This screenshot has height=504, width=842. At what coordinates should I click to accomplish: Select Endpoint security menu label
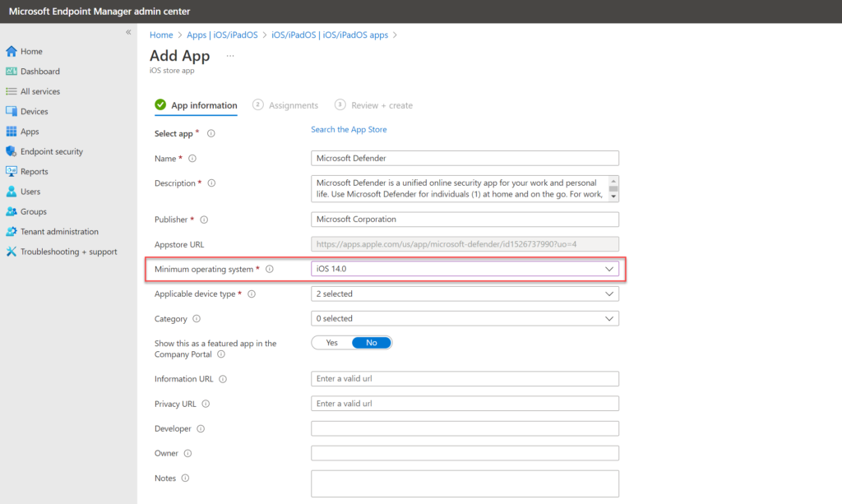click(x=52, y=151)
